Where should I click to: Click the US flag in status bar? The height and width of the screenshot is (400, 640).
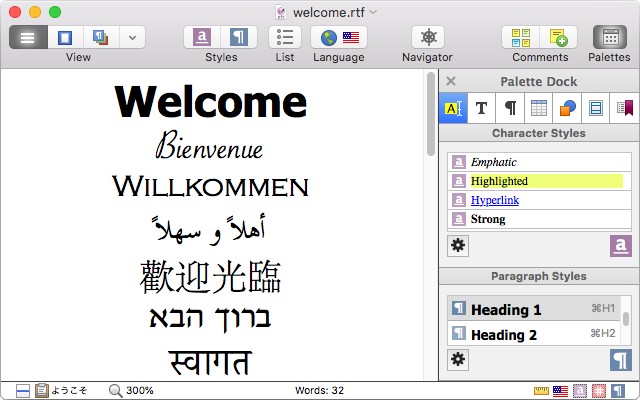tap(560, 391)
